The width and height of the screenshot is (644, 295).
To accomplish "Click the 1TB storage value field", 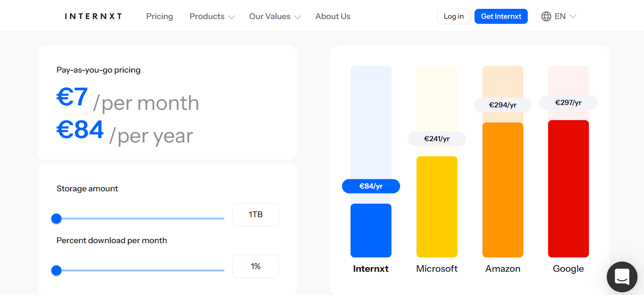I will click(x=256, y=215).
